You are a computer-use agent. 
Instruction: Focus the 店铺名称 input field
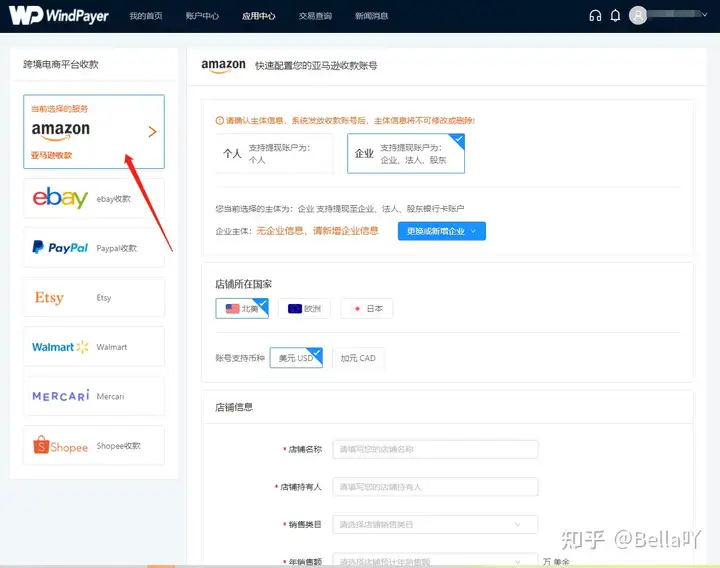[x=435, y=449]
